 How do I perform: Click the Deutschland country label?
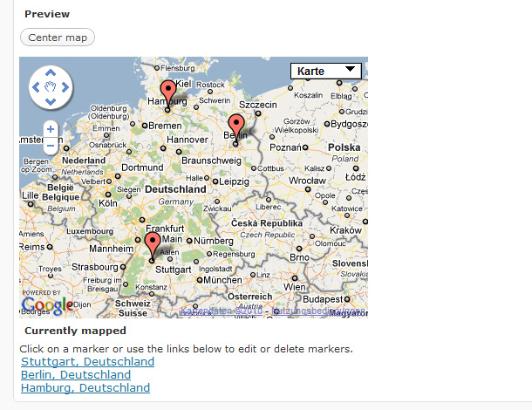coord(175,189)
